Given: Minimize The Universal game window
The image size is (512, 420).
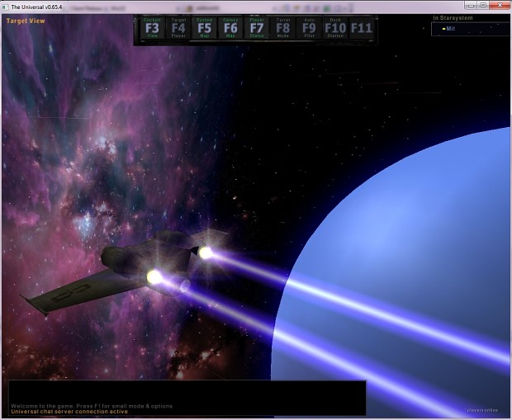Looking at the screenshot, I should click(x=471, y=5).
